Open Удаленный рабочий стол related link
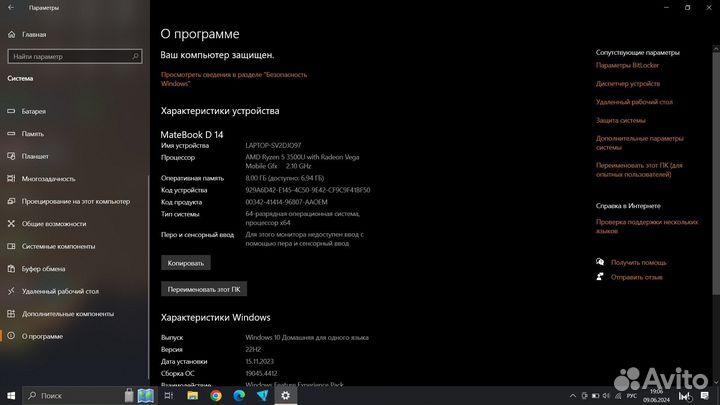This screenshot has width=720, height=405. tap(634, 102)
